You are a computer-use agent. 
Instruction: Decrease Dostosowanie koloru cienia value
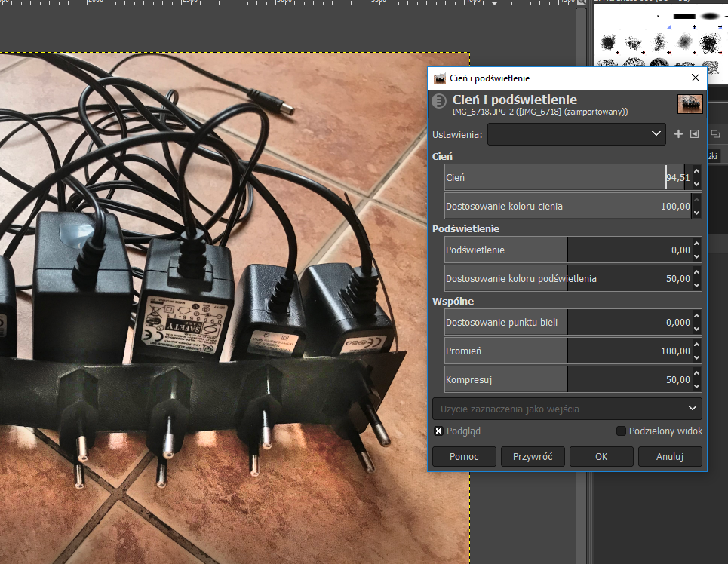[x=696, y=213]
